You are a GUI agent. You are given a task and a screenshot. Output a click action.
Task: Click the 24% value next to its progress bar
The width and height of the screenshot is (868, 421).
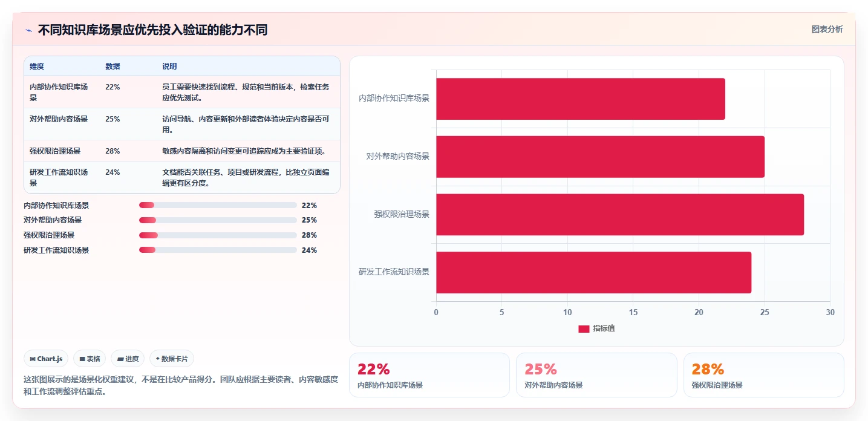pyautogui.click(x=309, y=250)
